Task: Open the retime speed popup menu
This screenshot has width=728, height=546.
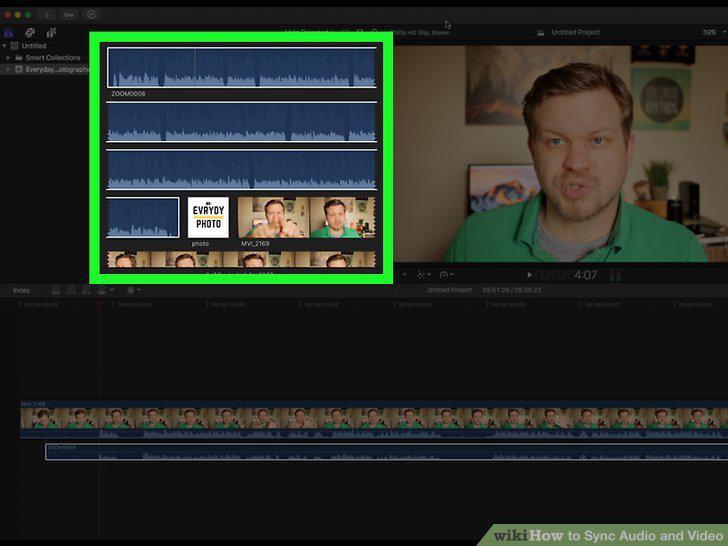Action: [446, 275]
